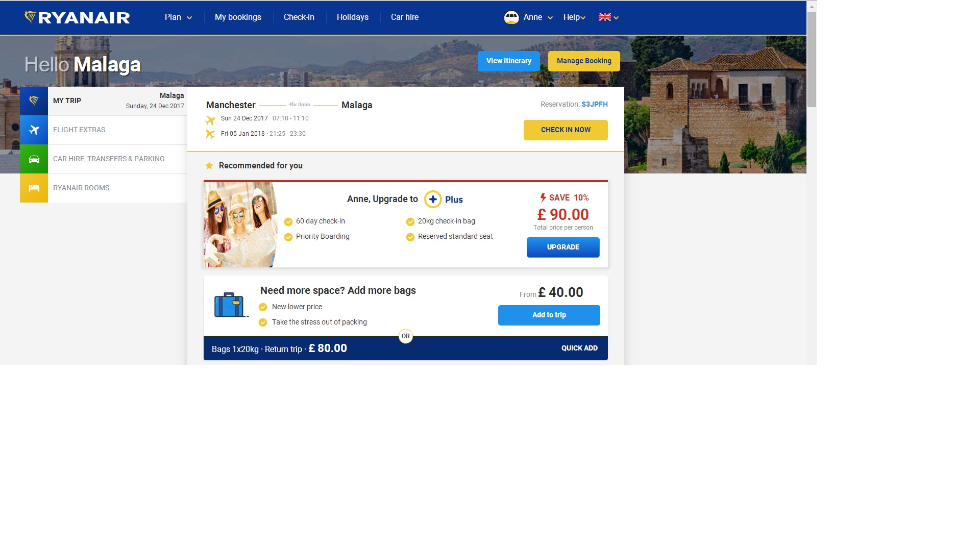Viewport: 980px width, 551px height.
Task: Open the Car hire menu item
Action: (405, 17)
